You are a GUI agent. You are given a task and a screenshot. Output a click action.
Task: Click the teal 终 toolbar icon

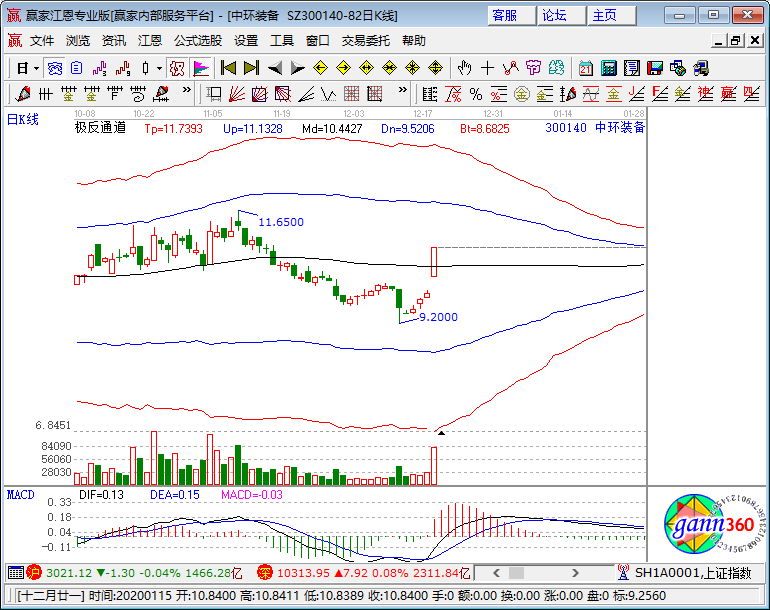coord(556,68)
